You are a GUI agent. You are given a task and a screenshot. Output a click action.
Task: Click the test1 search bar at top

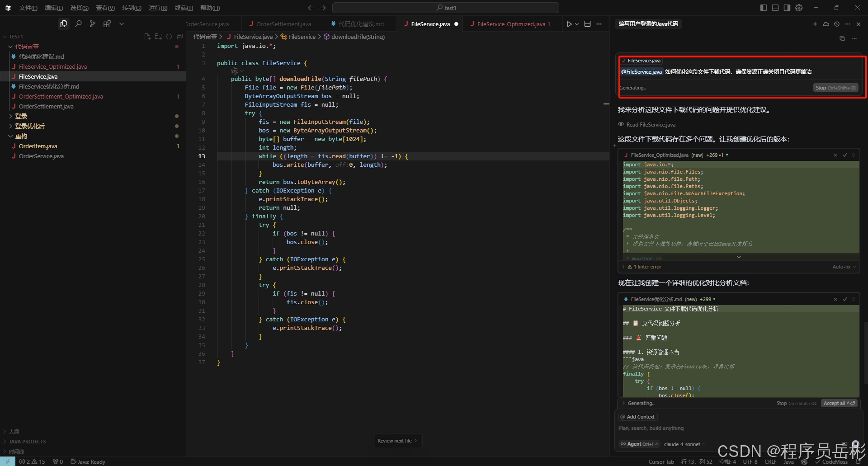tap(446, 8)
